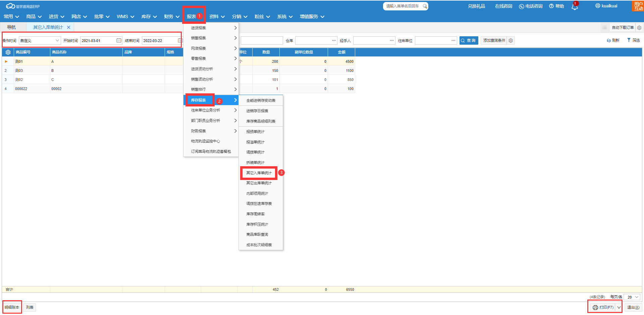Image resolution: width=644 pixels, height=315 pixels.
Task: Open gear beside 添加查询条件
Action: tap(511, 41)
